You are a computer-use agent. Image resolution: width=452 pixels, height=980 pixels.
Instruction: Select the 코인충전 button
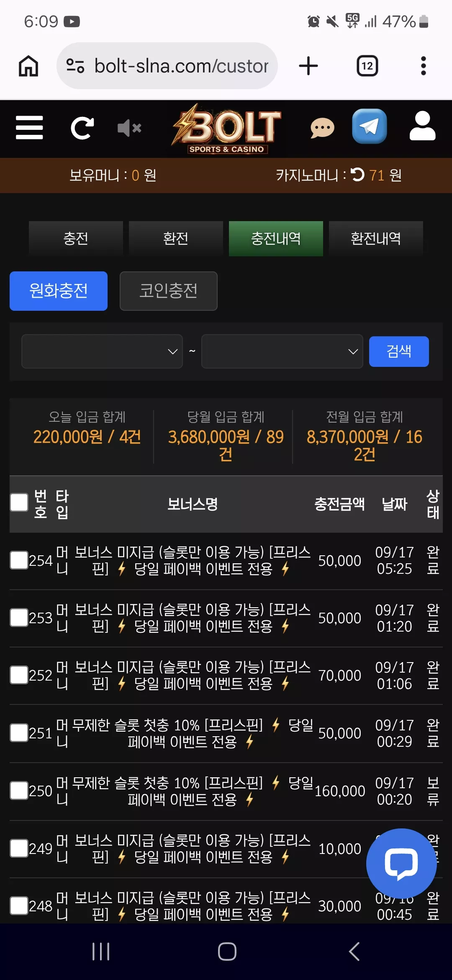[169, 291]
